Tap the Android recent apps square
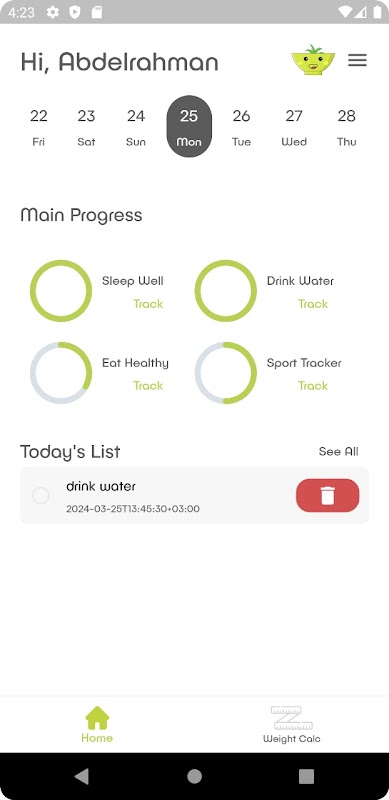This screenshot has height=800, width=389. point(306,776)
